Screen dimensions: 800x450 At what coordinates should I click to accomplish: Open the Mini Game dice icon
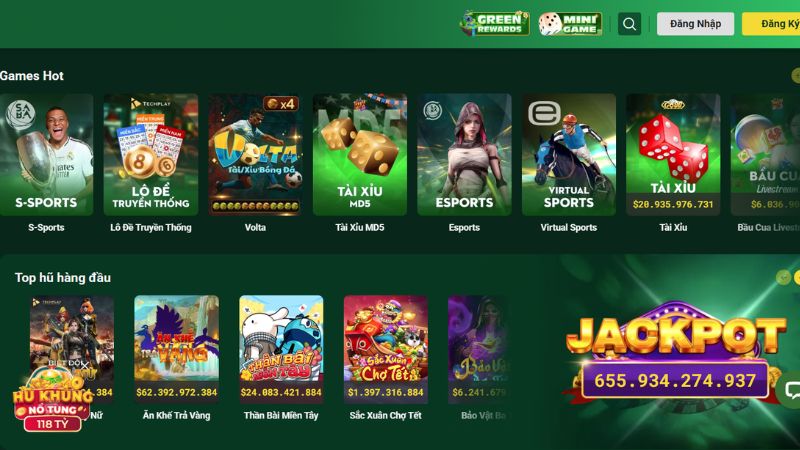click(570, 23)
